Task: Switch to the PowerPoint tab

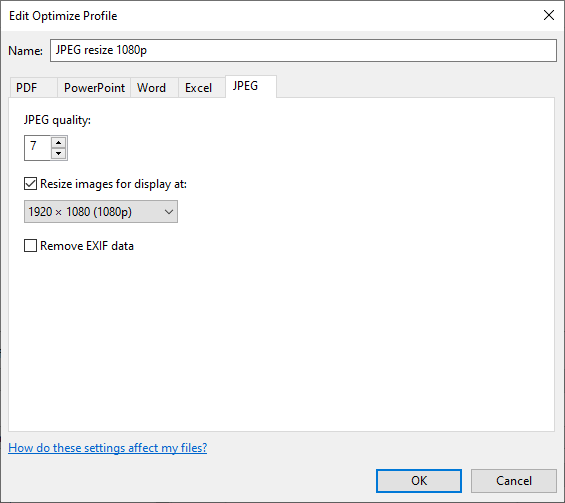Action: pos(94,88)
